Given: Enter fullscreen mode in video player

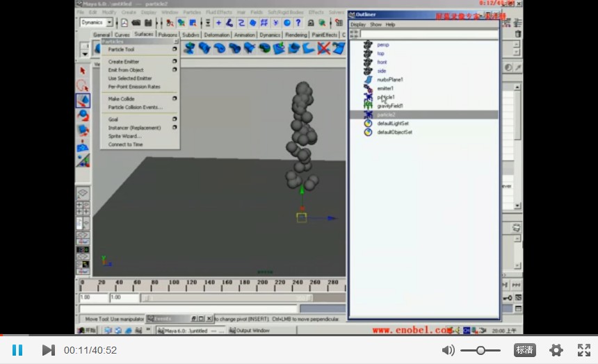Looking at the screenshot, I should coord(584,350).
